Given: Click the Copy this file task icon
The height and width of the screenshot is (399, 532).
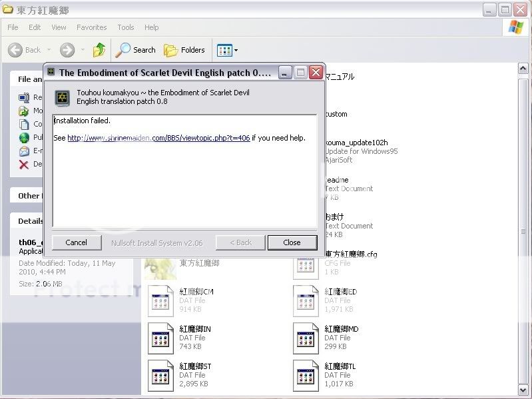Looking at the screenshot, I should pos(24,124).
